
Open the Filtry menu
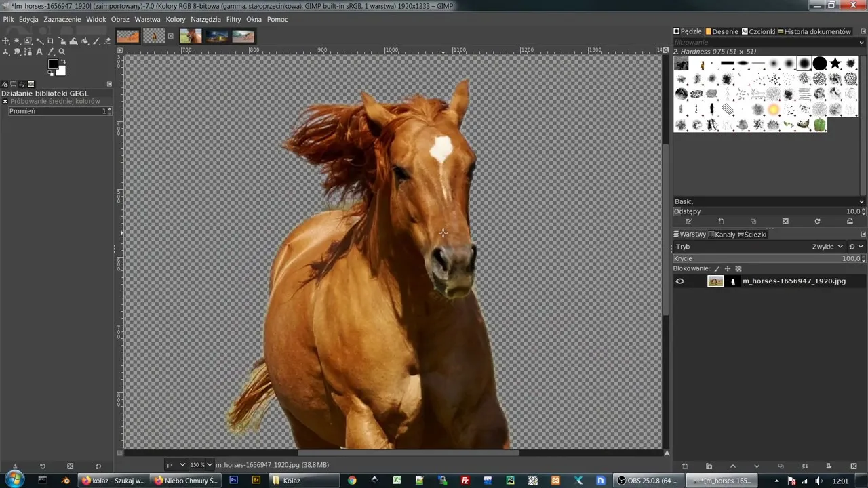pyautogui.click(x=233, y=19)
